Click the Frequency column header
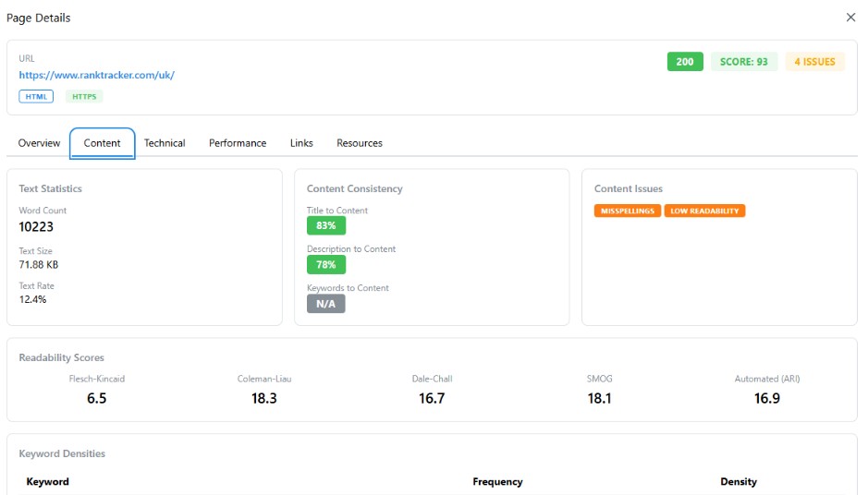This screenshot has height=495, width=868. pos(497,481)
